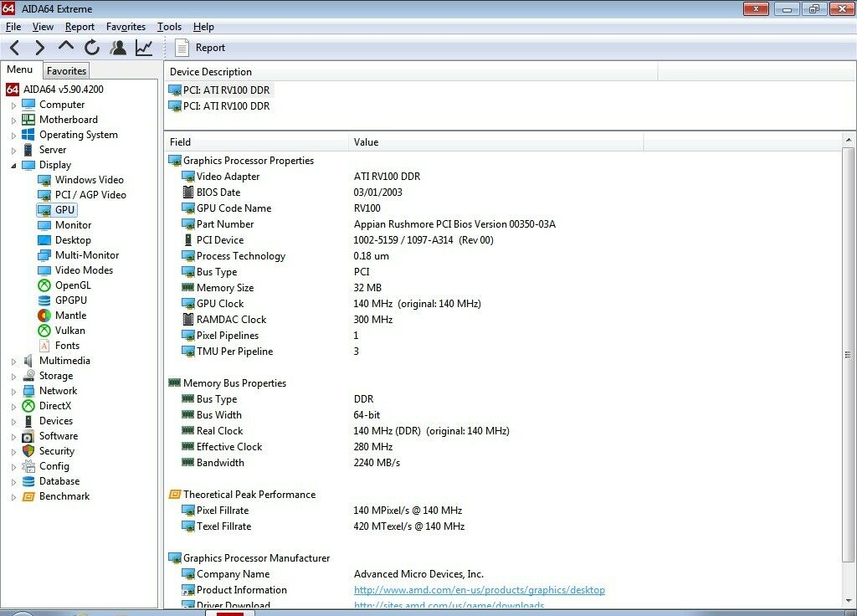Click the Report toolbar button
The width and height of the screenshot is (857, 616).
click(200, 48)
